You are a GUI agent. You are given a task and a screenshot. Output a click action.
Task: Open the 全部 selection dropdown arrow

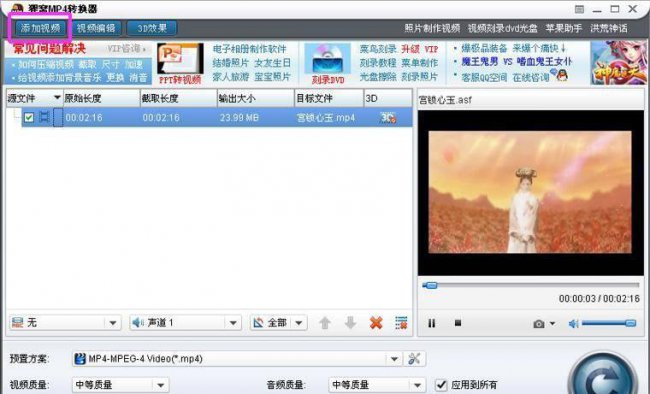click(299, 323)
